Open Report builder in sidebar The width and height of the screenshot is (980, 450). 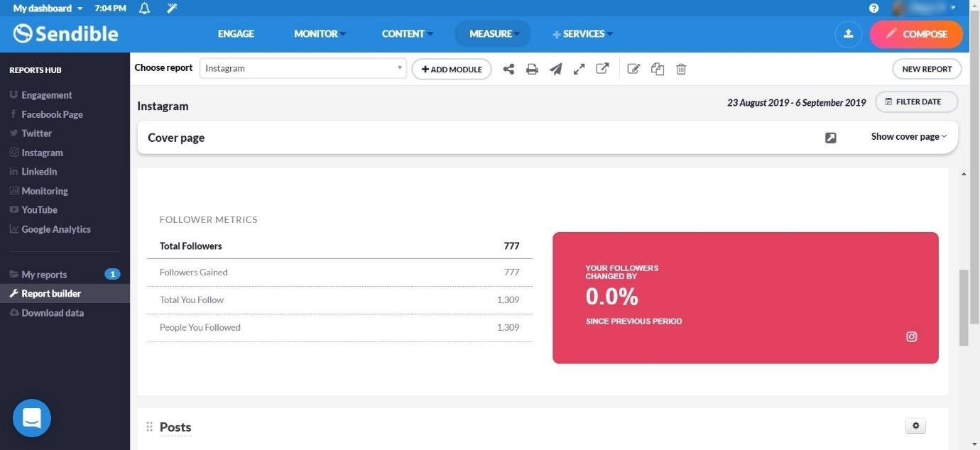65,294
